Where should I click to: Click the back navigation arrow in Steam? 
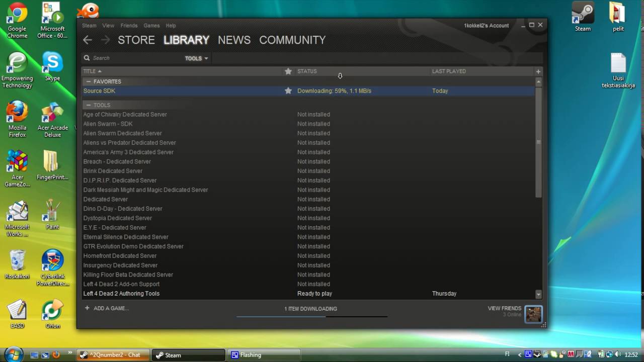click(88, 40)
